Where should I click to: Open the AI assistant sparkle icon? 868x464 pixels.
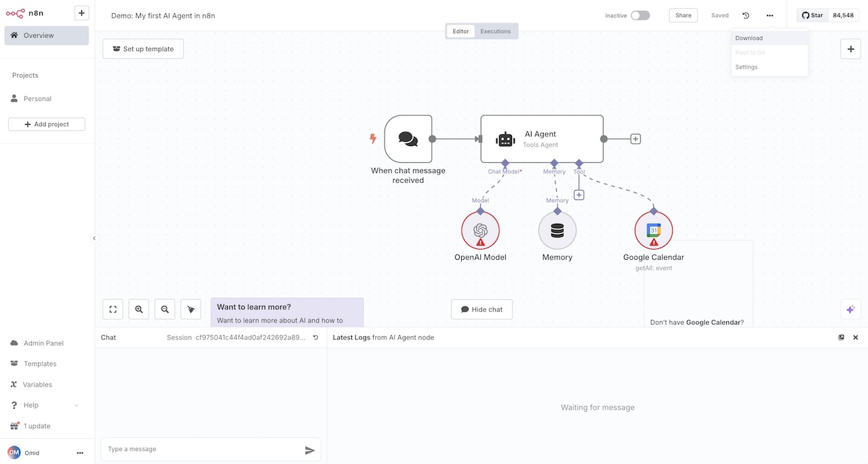850,309
